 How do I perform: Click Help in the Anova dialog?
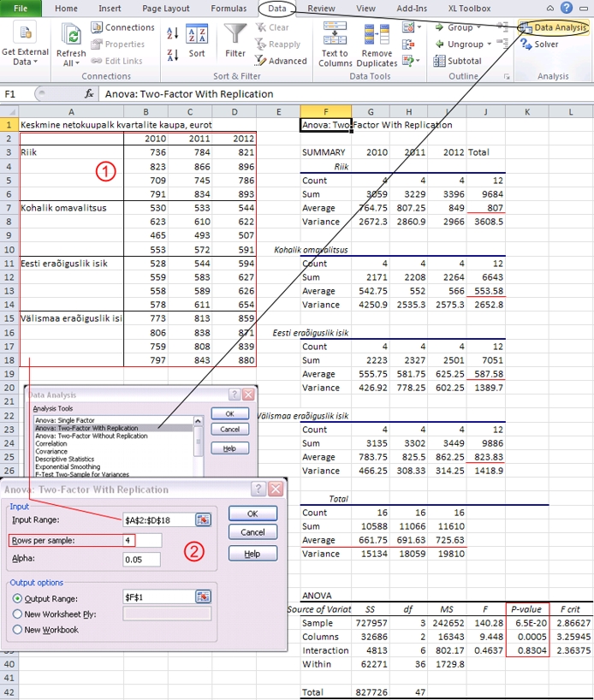[x=252, y=554]
